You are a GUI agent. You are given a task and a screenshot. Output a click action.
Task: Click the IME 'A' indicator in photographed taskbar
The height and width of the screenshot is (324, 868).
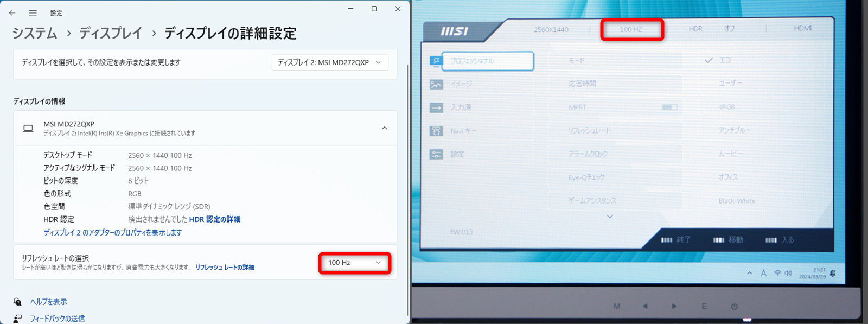pos(763,273)
